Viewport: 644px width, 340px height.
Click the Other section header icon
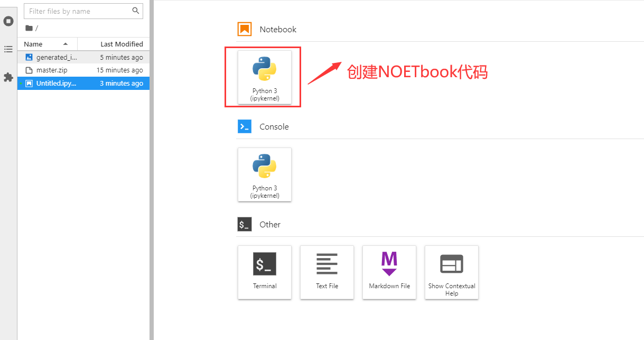tap(244, 225)
